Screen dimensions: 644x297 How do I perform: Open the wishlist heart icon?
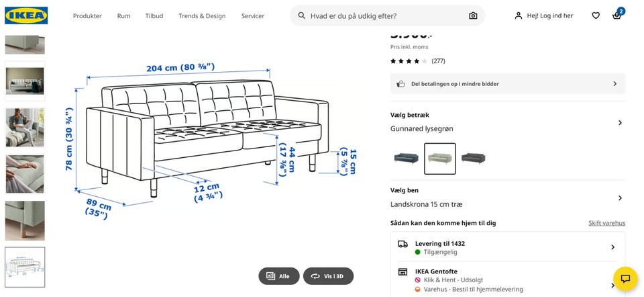[x=596, y=15]
